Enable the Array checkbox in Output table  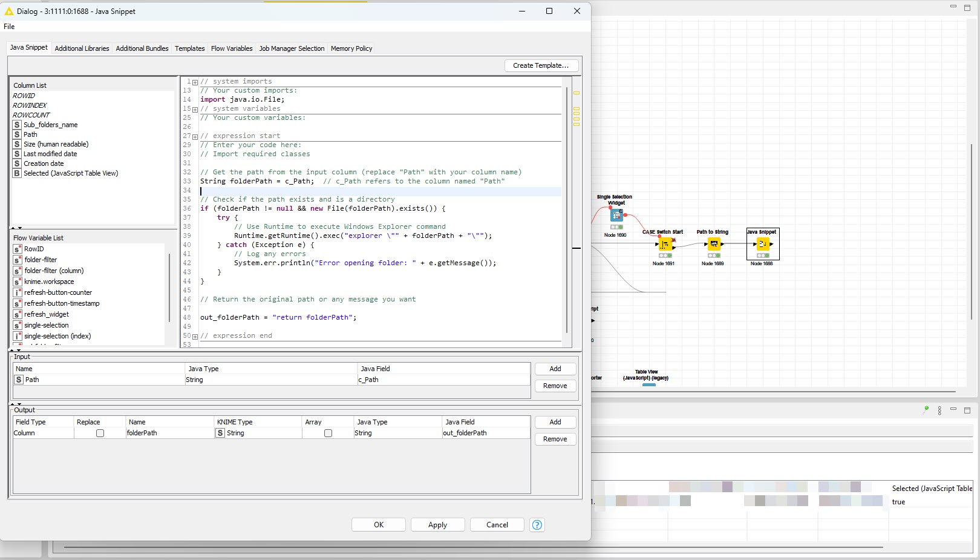(328, 433)
